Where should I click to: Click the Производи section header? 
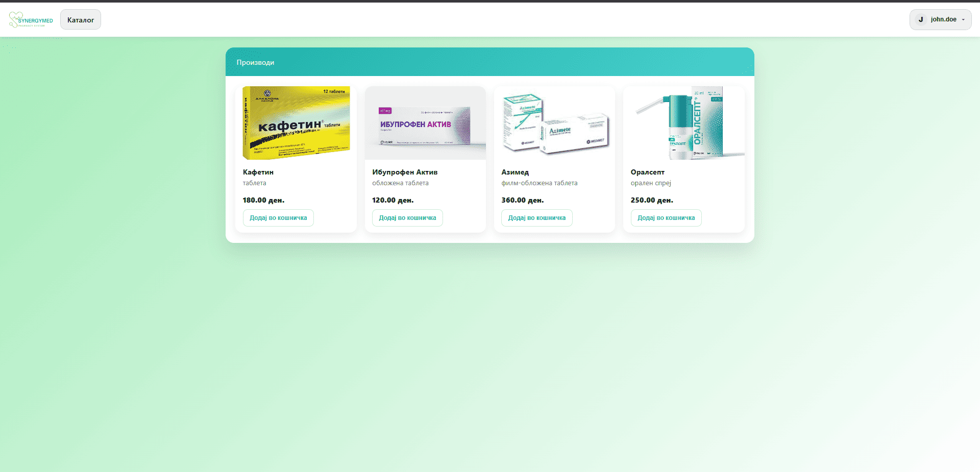coord(255,62)
